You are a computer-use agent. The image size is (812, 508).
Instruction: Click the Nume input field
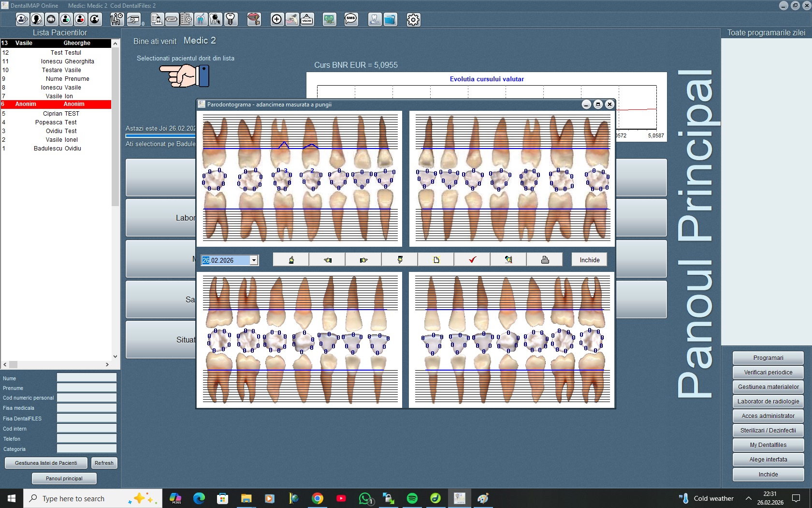click(87, 377)
